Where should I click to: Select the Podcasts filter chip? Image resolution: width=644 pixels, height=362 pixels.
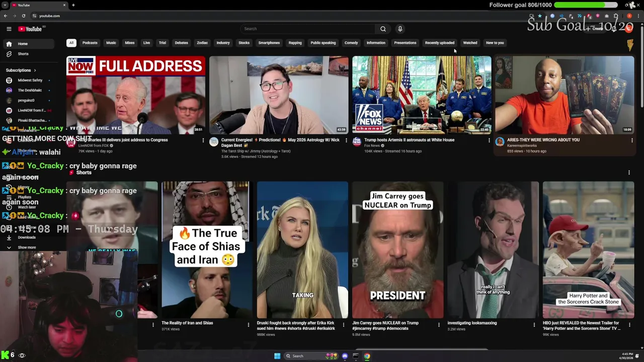(90, 43)
